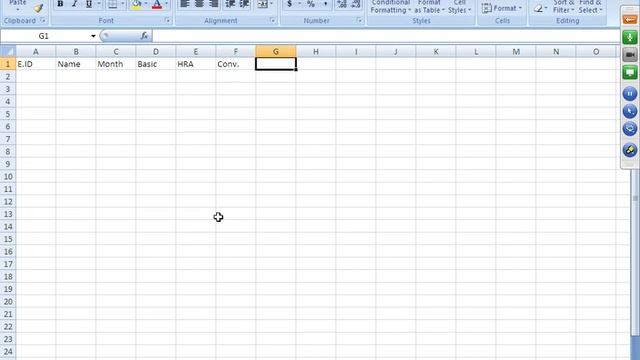Toggle the gray webcam camera button
The width and height of the screenshot is (640, 360).
630,55
